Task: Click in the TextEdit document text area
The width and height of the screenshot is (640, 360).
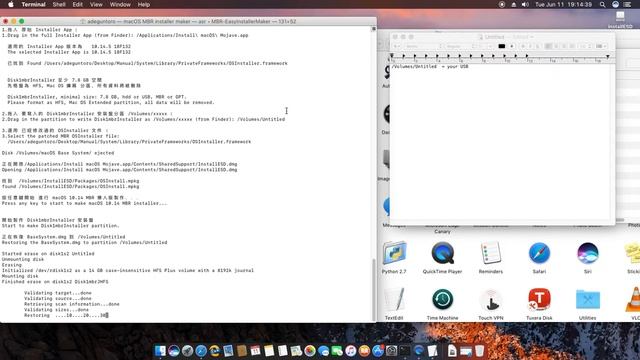Action: pos(502,143)
